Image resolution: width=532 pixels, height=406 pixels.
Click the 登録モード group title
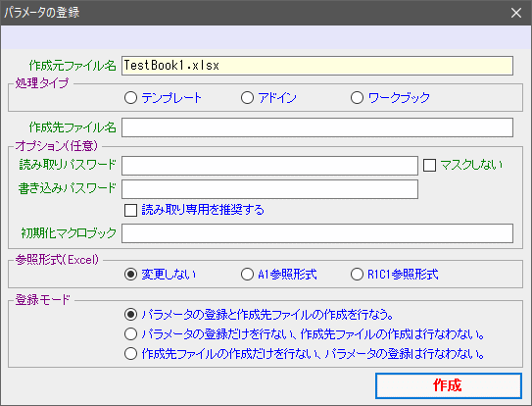pos(42,300)
